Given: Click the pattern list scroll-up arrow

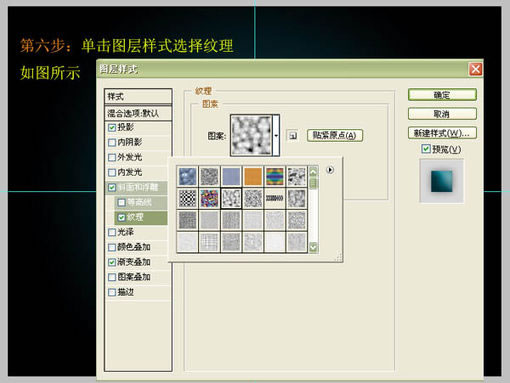Looking at the screenshot, I should pyautogui.click(x=313, y=172).
